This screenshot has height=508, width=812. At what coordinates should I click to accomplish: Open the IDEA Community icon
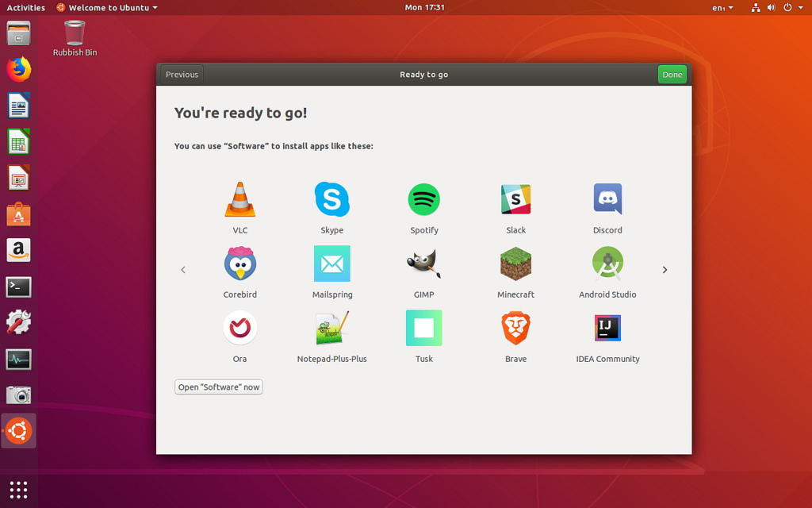pos(607,328)
